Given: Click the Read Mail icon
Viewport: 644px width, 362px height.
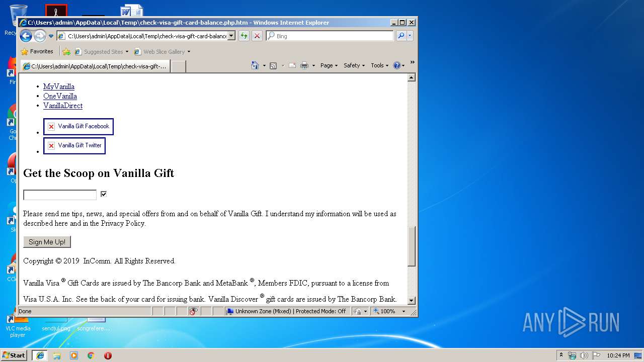Looking at the screenshot, I should [x=292, y=66].
